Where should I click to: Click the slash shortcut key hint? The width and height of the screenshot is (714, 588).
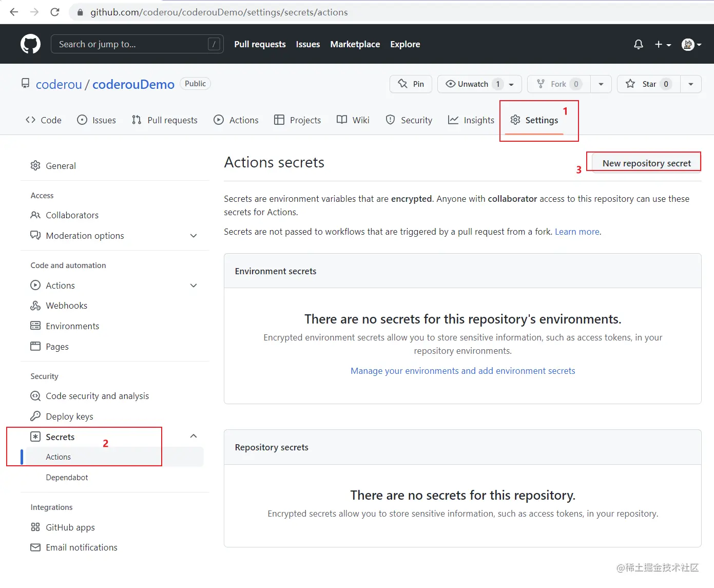click(215, 44)
